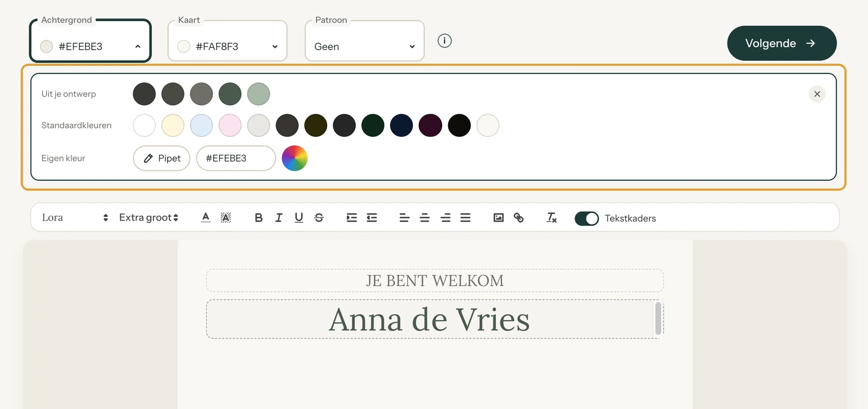Toggle italic formatting
The height and width of the screenshot is (409, 868).
pos(279,217)
